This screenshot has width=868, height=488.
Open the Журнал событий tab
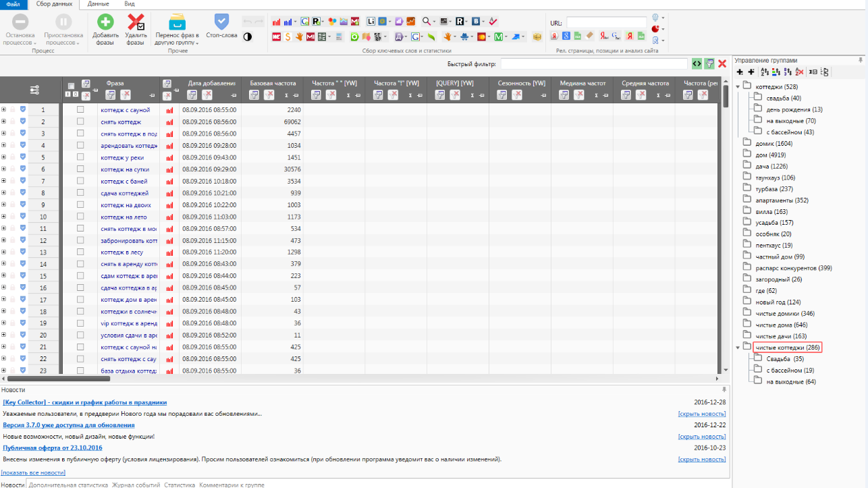click(x=136, y=485)
